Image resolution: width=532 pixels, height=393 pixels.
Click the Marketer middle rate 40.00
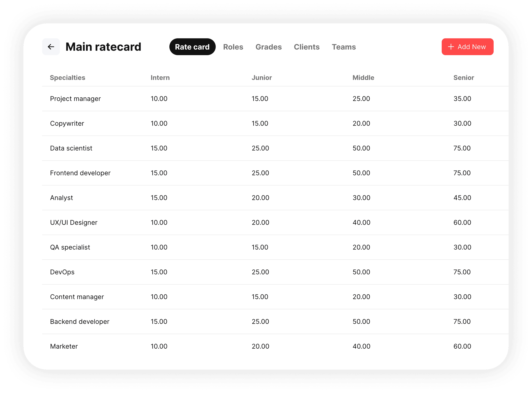pyautogui.click(x=361, y=346)
